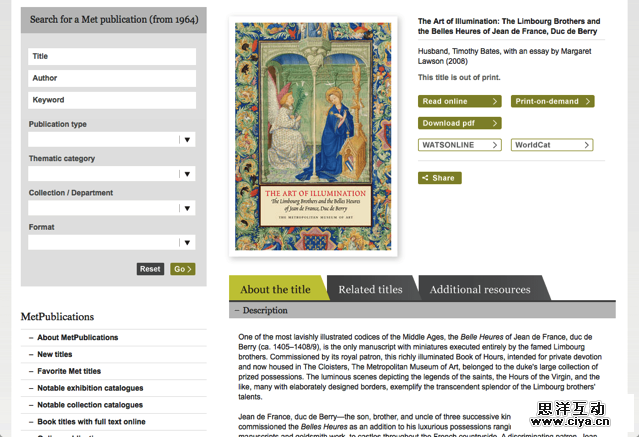This screenshot has width=639, height=437.
Task: Click the Print-on-demand button
Action: click(x=552, y=101)
